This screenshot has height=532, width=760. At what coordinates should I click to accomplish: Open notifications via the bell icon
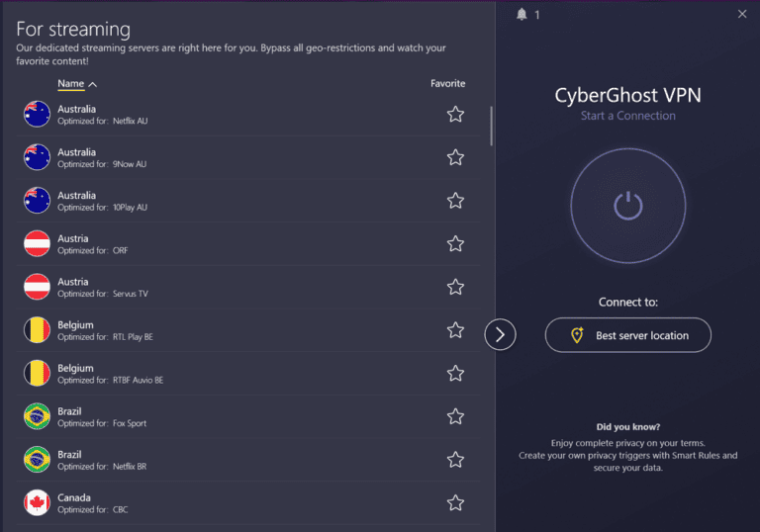point(522,15)
